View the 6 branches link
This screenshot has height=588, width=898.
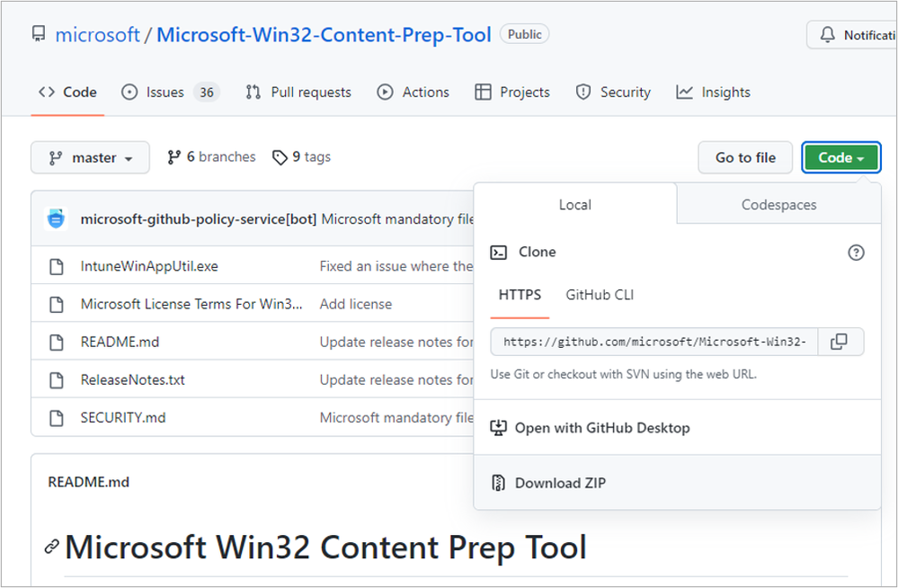pyautogui.click(x=211, y=157)
